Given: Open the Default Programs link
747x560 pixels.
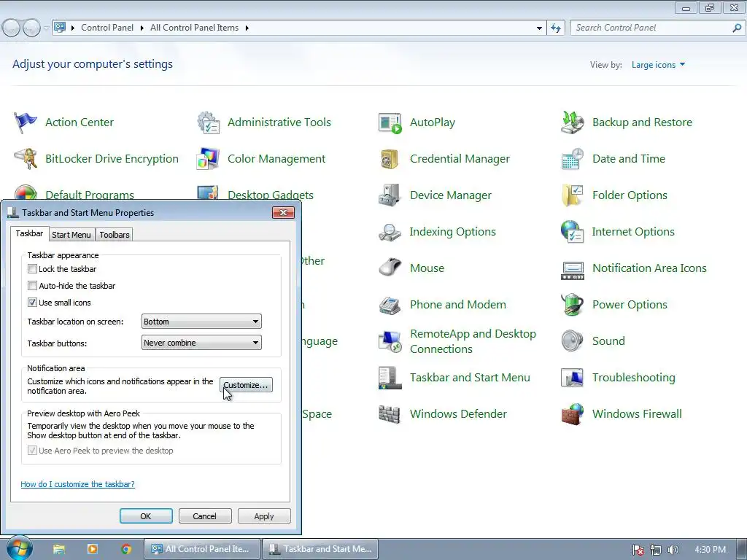Looking at the screenshot, I should click(x=90, y=195).
